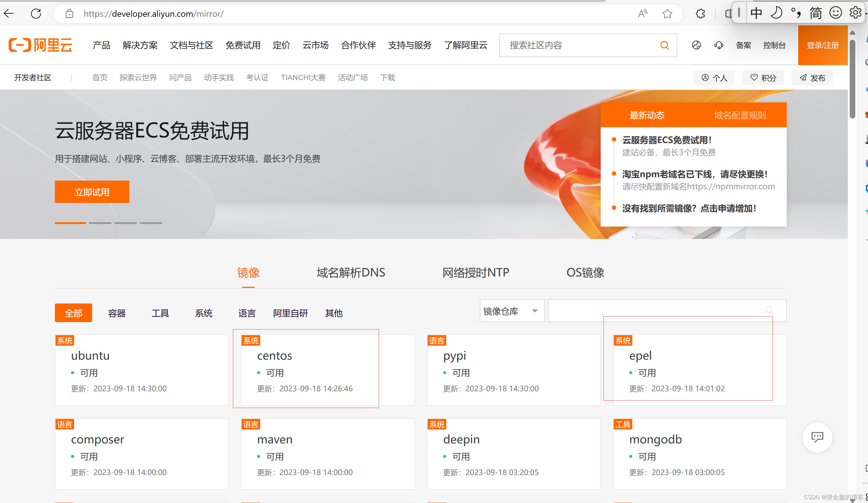The height and width of the screenshot is (503, 868).
Task: Reload the page with refresh icon
Action: [36, 14]
